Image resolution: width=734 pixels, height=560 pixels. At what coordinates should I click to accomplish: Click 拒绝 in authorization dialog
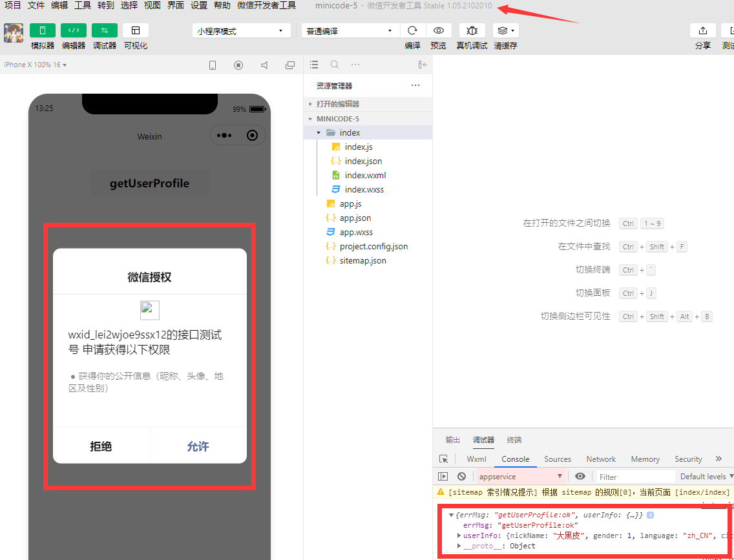pos(101,446)
